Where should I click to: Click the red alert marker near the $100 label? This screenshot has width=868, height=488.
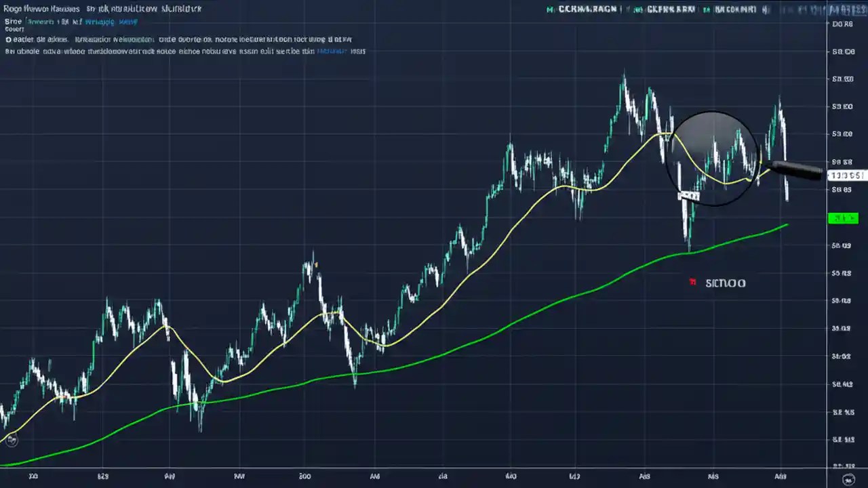692,282
